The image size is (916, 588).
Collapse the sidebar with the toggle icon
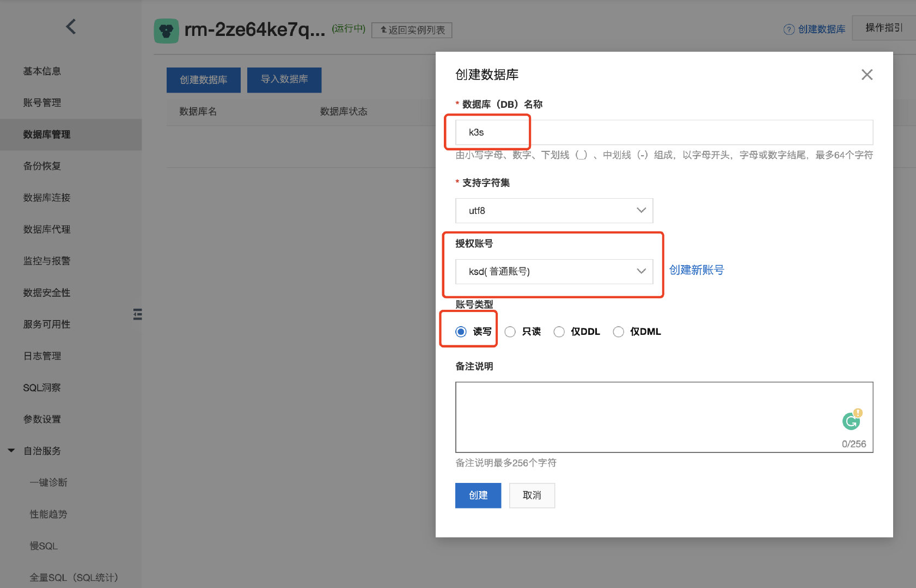[x=138, y=314]
